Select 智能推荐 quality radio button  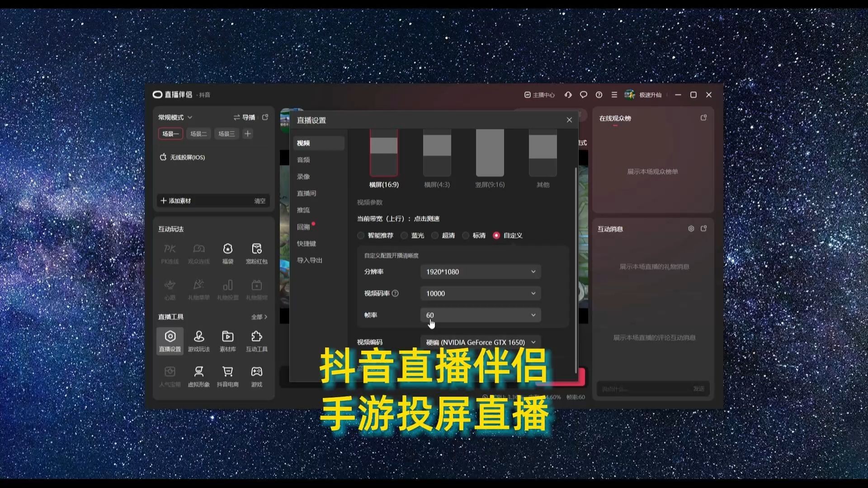(361, 235)
